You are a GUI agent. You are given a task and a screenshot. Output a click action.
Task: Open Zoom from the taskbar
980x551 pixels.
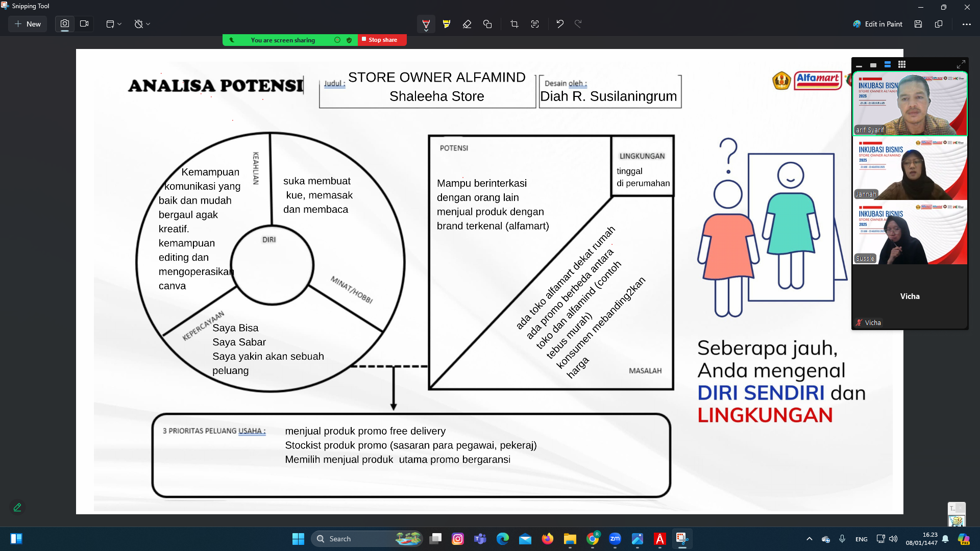click(x=615, y=539)
